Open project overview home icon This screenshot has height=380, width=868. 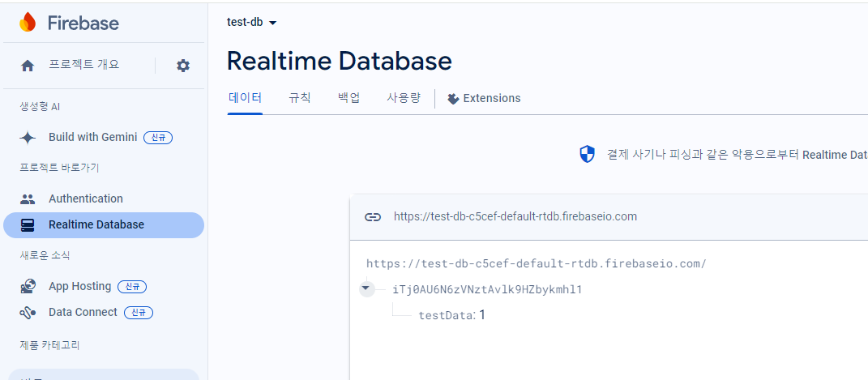pyautogui.click(x=28, y=66)
